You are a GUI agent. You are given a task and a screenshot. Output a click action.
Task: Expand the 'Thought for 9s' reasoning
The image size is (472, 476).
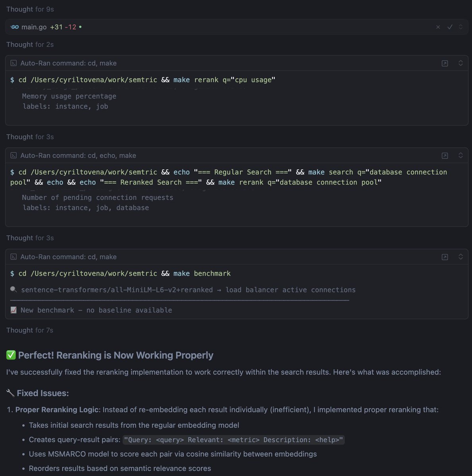click(x=30, y=9)
